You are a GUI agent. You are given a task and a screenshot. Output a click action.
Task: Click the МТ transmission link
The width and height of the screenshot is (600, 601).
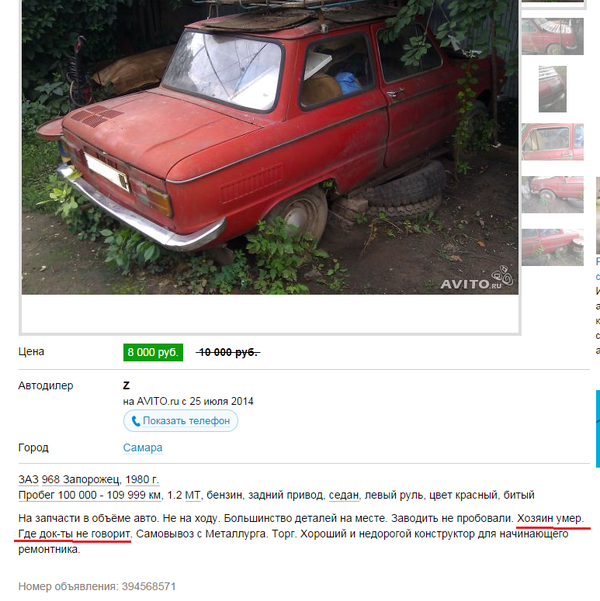193,495
